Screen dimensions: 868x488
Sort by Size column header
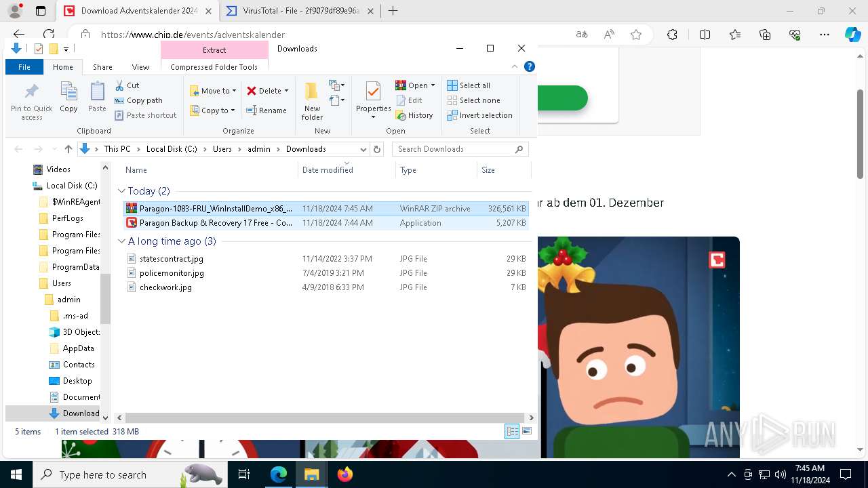(x=502, y=170)
